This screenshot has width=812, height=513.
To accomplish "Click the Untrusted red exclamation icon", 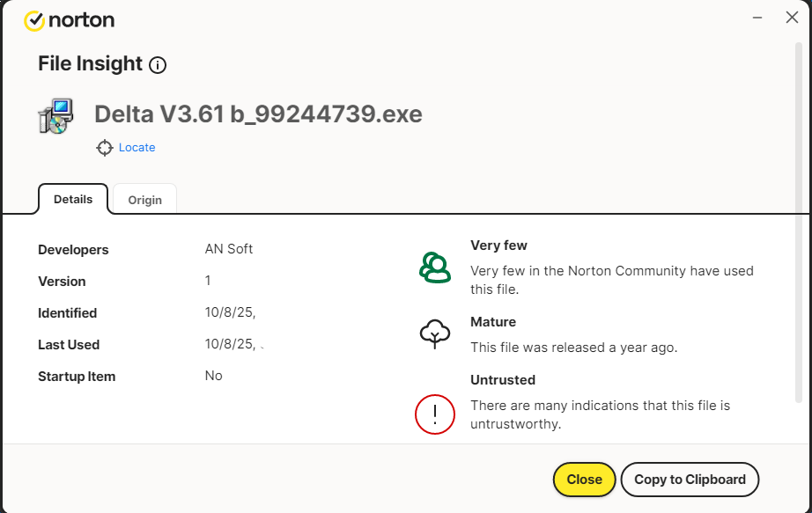I will tap(434, 414).
